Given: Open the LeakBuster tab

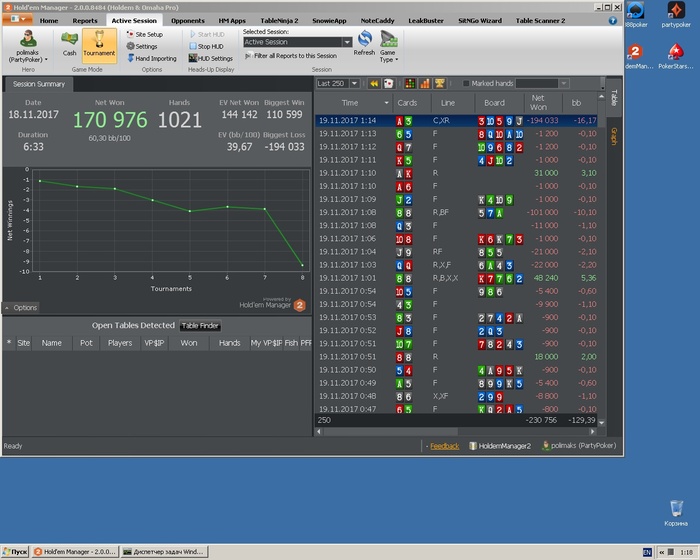Looking at the screenshot, I should pyautogui.click(x=426, y=21).
